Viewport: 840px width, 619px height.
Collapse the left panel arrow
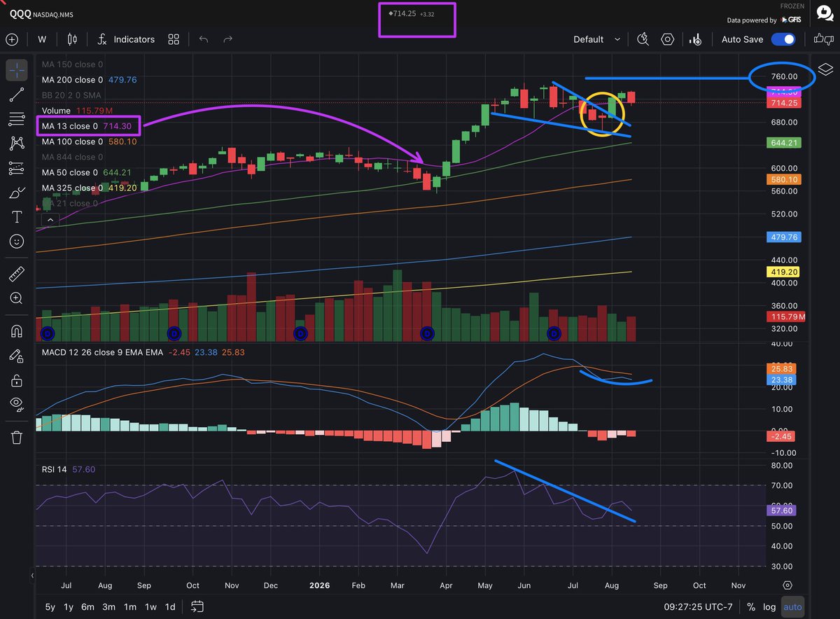(x=31, y=576)
